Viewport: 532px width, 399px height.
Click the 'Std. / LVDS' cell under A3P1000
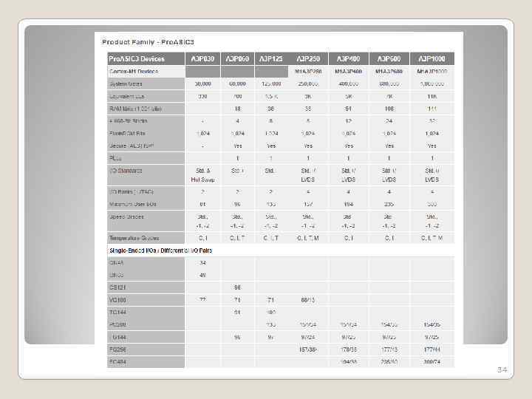point(432,175)
